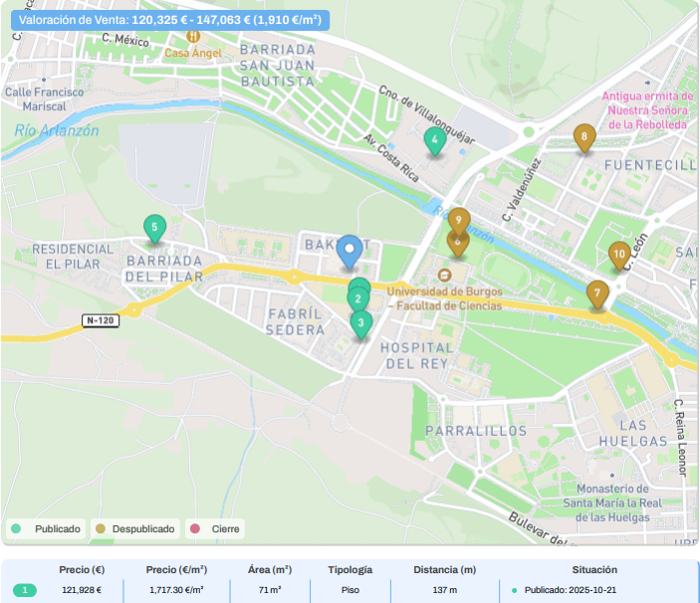
Task: Click the Casa Angel restaurant icon
Action: pyautogui.click(x=180, y=38)
